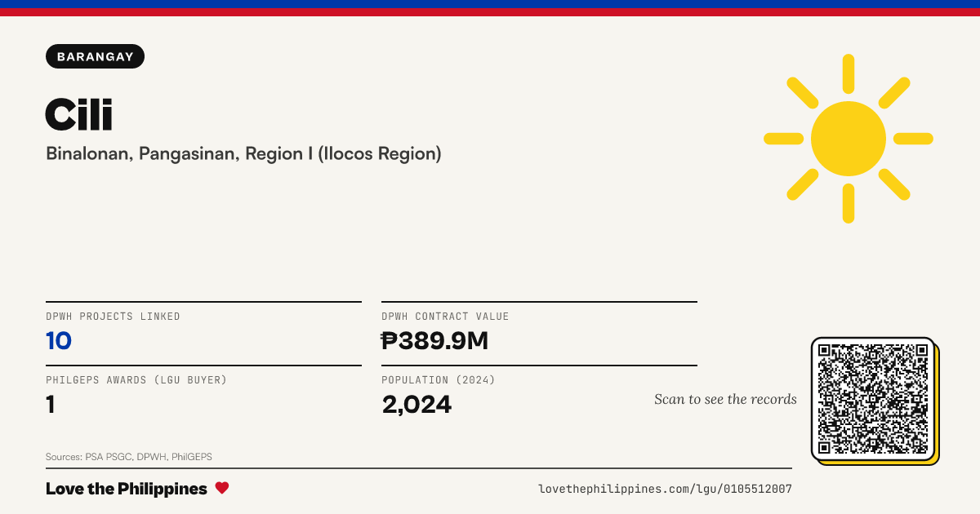Click the POPULATION (2024) label
980x514 pixels.
click(x=439, y=380)
